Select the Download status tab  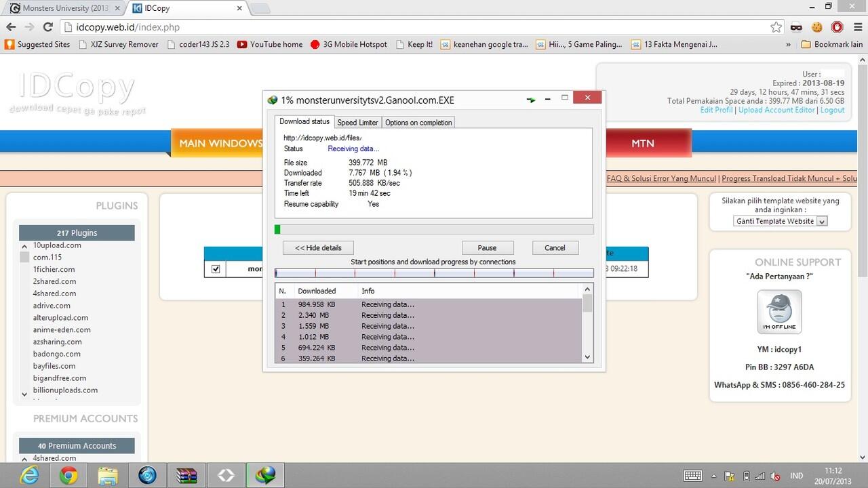304,121
